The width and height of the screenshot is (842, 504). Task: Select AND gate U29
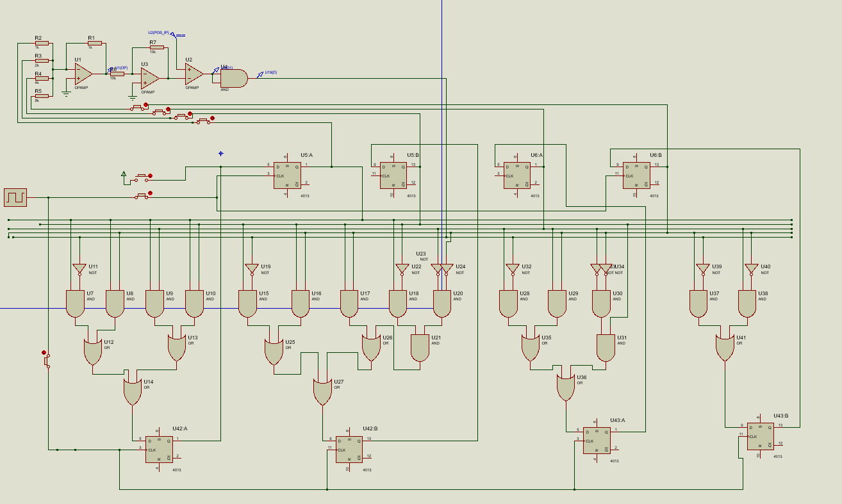click(557, 304)
